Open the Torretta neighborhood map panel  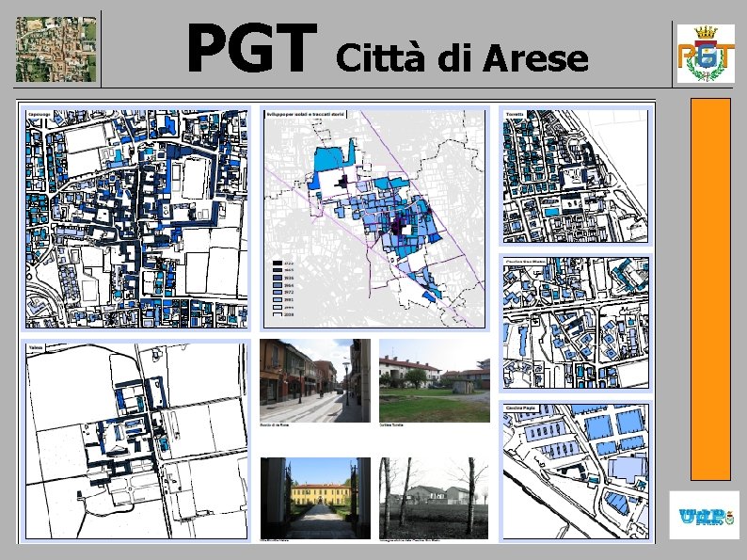point(576,176)
